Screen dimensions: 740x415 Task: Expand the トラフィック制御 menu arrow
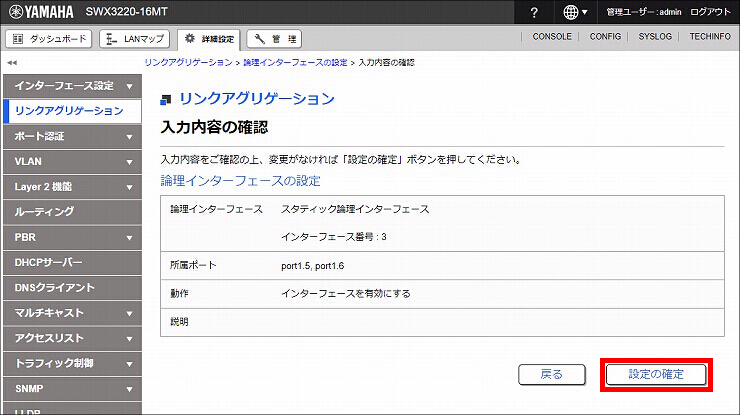click(129, 364)
